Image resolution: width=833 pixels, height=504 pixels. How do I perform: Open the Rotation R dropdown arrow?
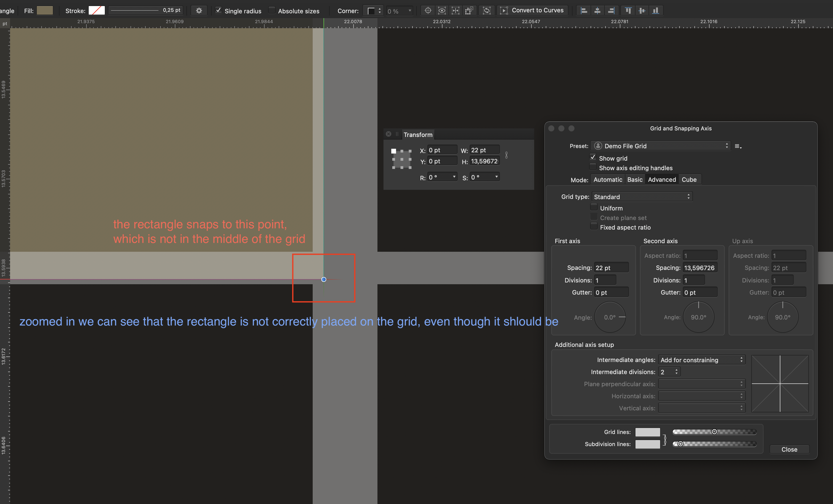tap(454, 177)
